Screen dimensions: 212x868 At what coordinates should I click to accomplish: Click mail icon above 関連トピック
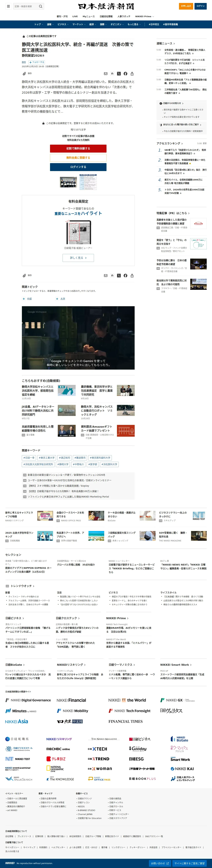point(106,275)
